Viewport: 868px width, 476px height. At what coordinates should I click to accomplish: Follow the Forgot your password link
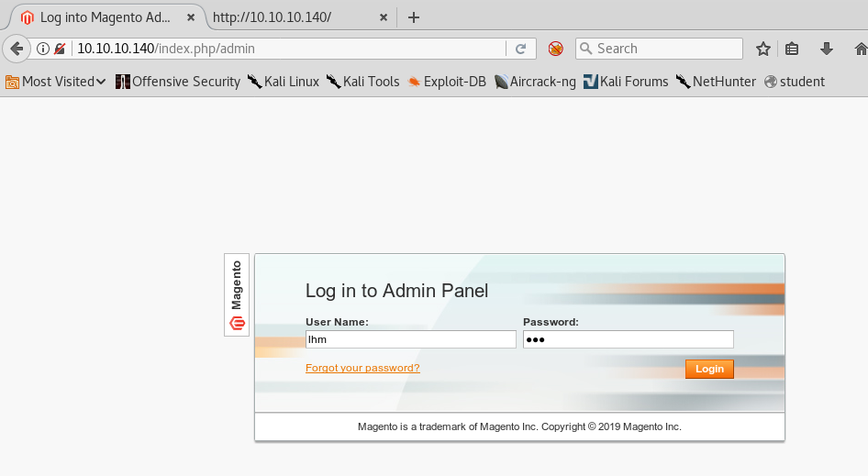[362, 368]
